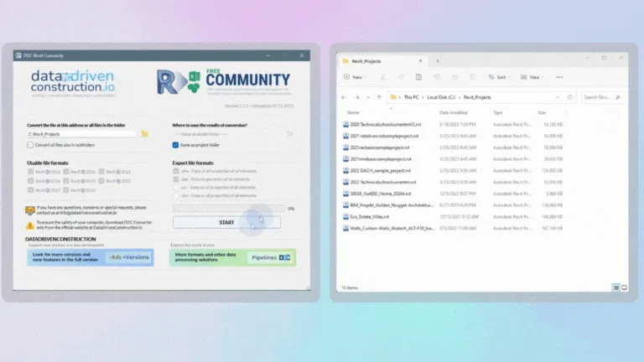Image resolution: width=644 pixels, height=362 pixels.
Task: Click the envelope contact icon
Action: click(30, 210)
